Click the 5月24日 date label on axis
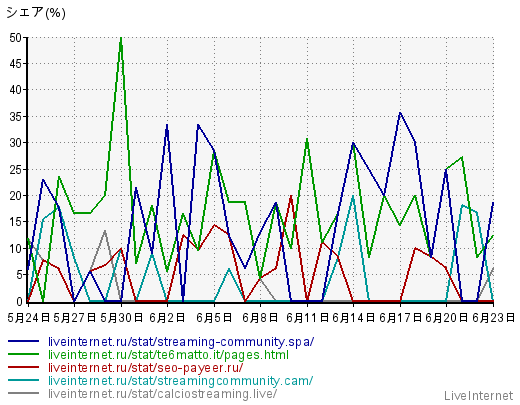This screenshot has height=405, width=520. 29,318
